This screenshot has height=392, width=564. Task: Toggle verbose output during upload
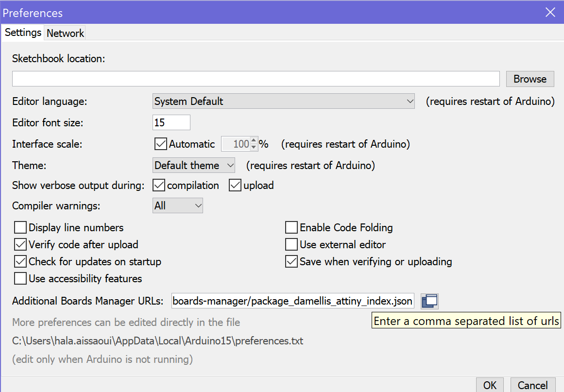(x=235, y=186)
